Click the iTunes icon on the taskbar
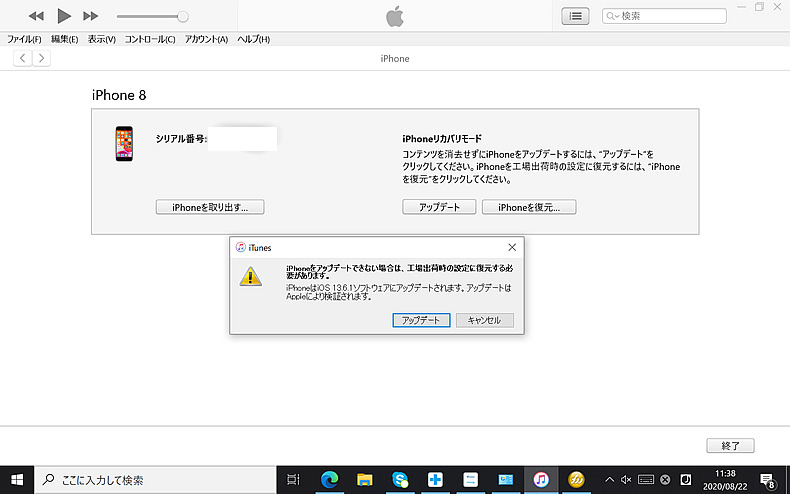Viewport: 790px width, 494px height. click(541, 479)
